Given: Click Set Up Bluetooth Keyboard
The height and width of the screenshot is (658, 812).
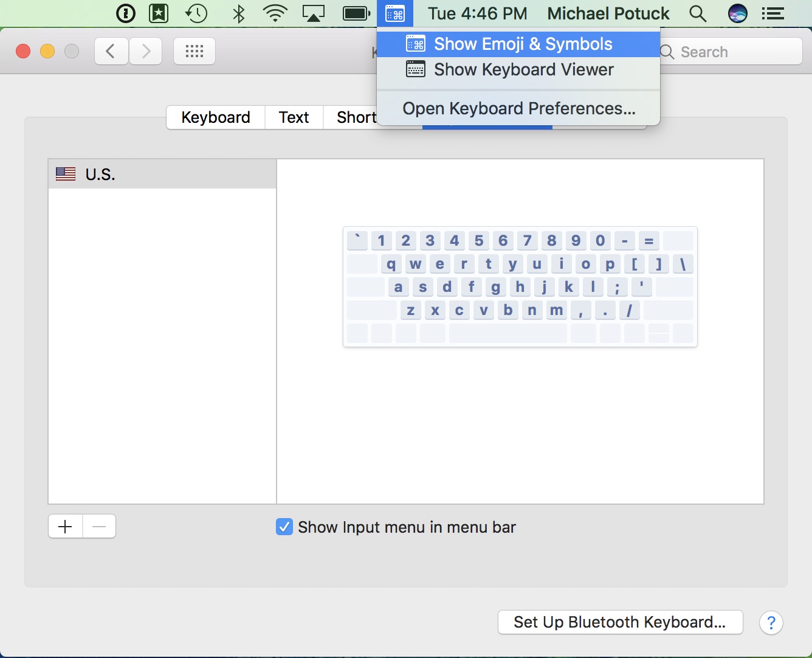Looking at the screenshot, I should click(619, 622).
